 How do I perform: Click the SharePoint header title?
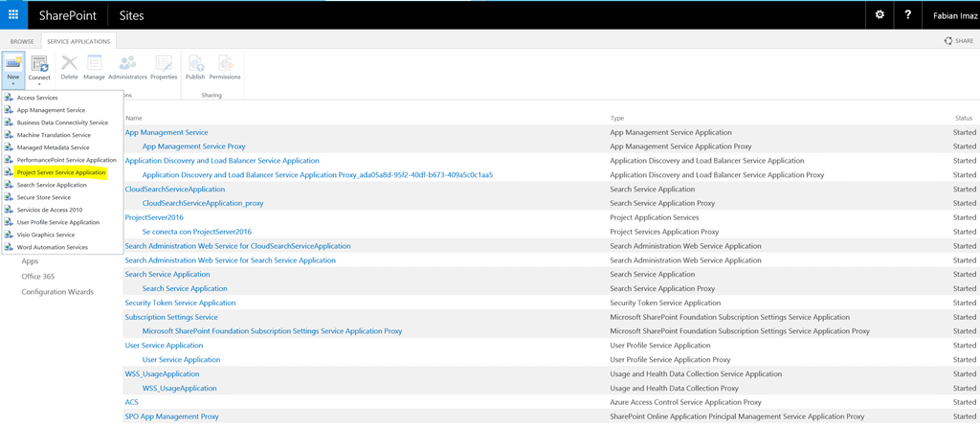tap(67, 15)
